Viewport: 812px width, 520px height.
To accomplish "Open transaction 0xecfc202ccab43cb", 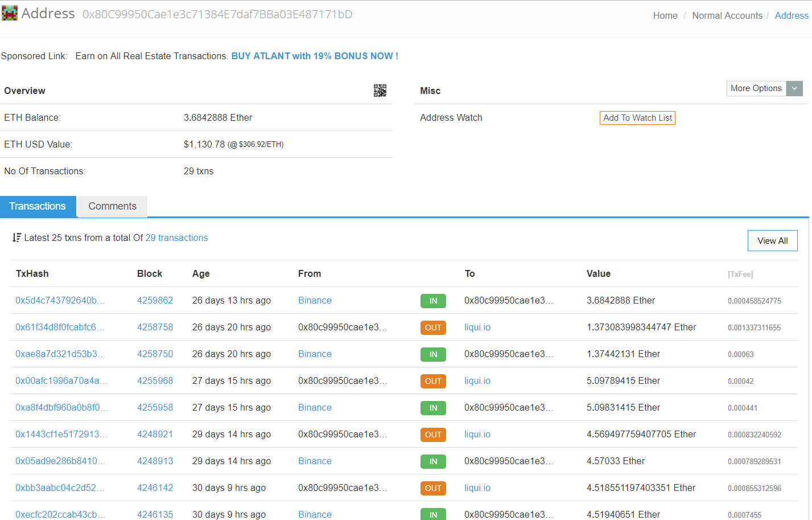I will click(x=60, y=514).
